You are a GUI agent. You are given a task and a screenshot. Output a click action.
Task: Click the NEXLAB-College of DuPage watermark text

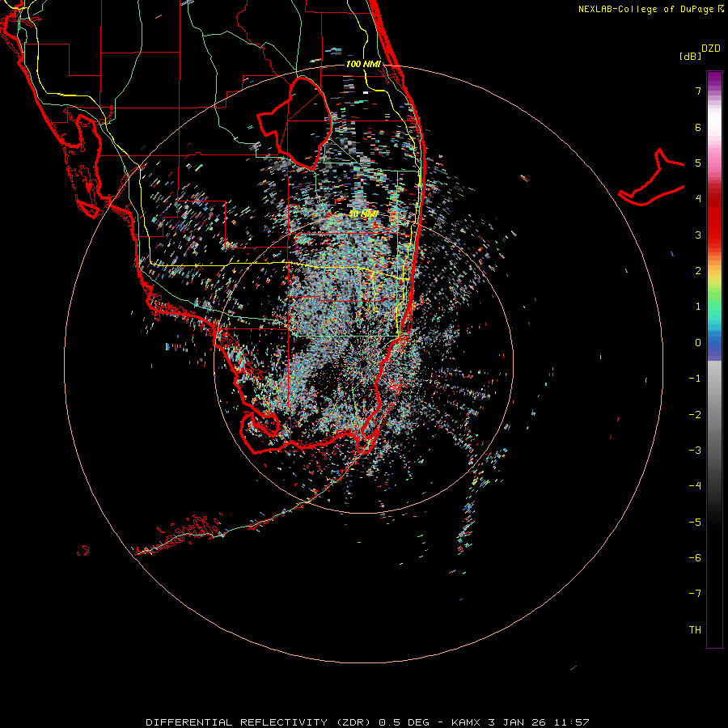pyautogui.click(x=650, y=9)
